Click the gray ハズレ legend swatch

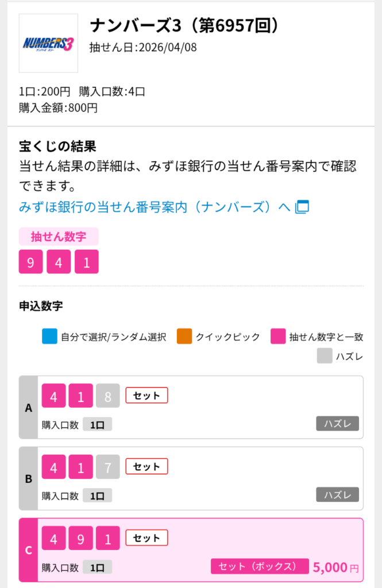click(325, 356)
